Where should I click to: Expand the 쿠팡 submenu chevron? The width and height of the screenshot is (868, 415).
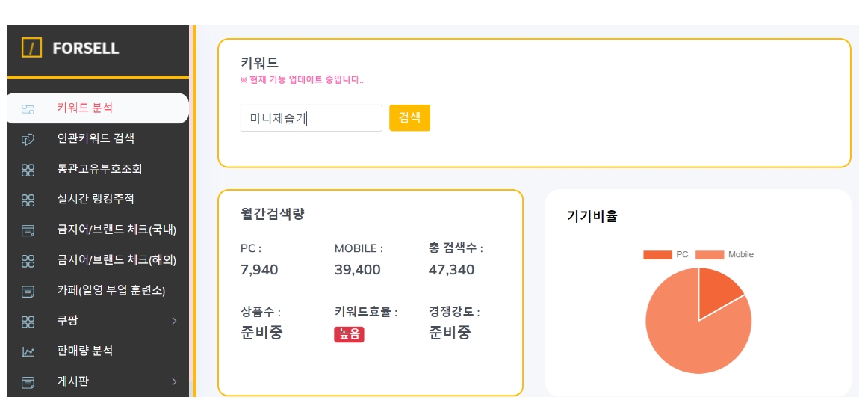(174, 322)
